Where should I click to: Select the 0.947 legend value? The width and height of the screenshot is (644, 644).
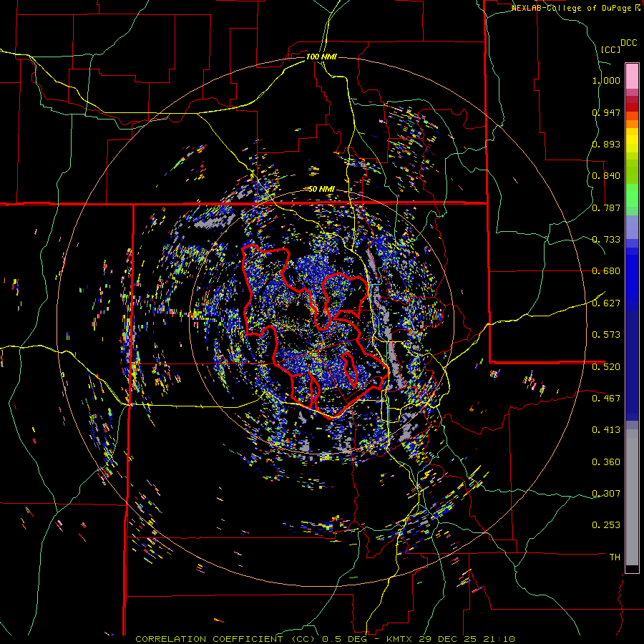606,112
